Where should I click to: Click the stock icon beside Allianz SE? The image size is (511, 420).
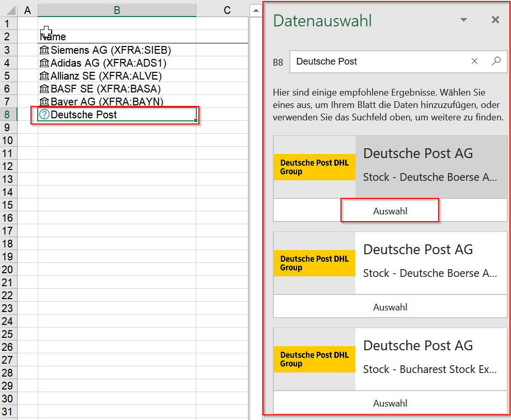44,76
